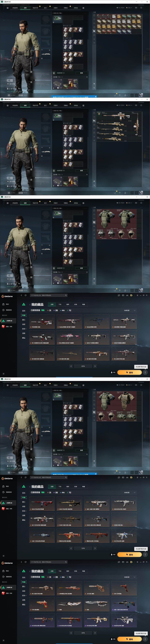Go to next page from page 1/16
The width and height of the screenshot is (150, 644).
[x=95, y=548]
